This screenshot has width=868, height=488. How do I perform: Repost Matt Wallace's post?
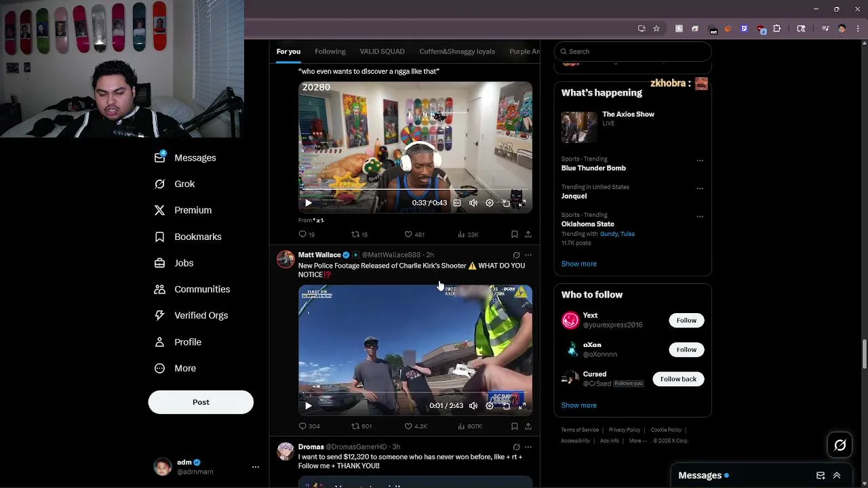tap(361, 426)
